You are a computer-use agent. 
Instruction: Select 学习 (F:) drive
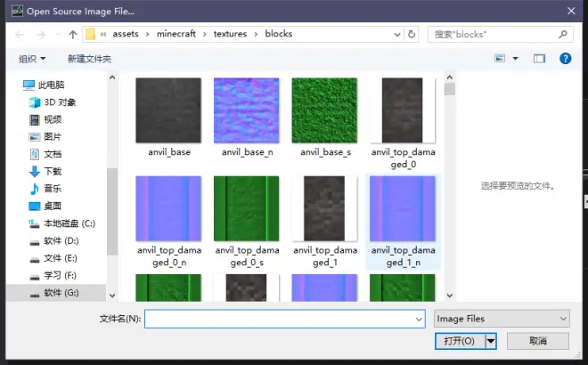coord(53,275)
